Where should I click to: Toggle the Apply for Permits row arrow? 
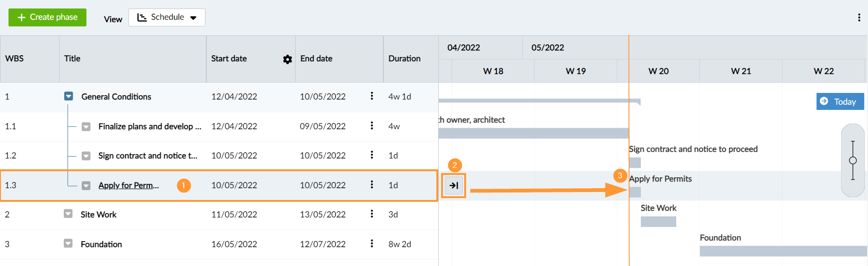[x=86, y=185]
